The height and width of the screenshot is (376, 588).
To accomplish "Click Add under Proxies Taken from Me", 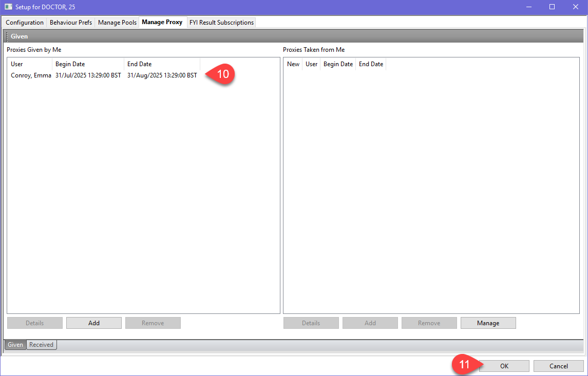I will [x=370, y=323].
